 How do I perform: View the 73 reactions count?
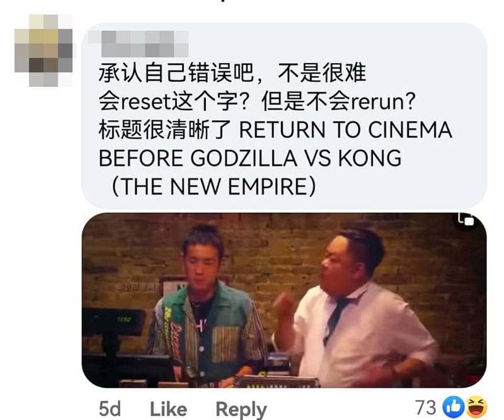tap(425, 407)
